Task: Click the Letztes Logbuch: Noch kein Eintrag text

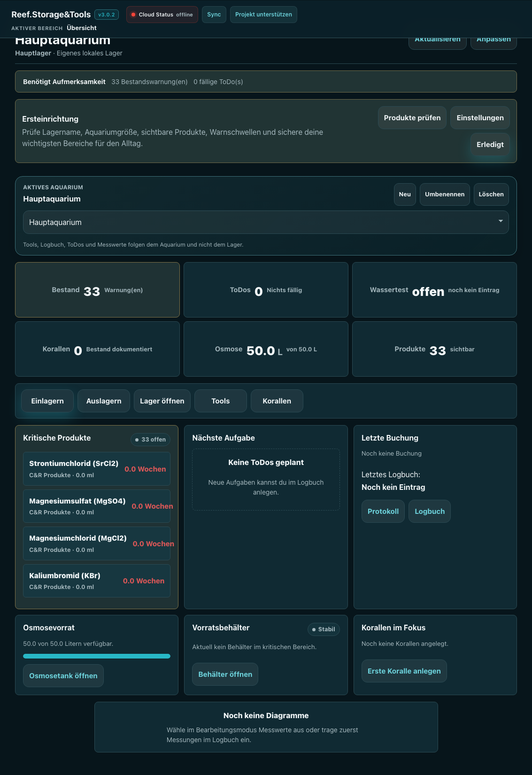Action: [x=393, y=481]
